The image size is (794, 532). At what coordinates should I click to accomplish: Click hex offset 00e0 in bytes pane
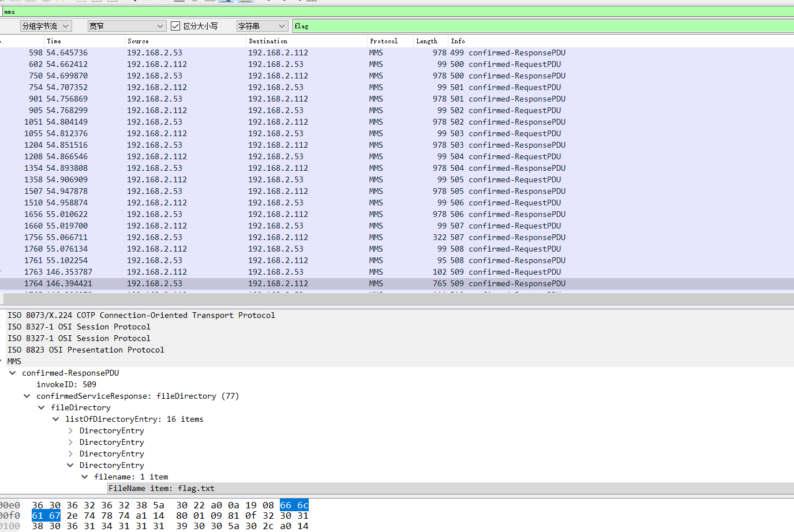[10, 505]
